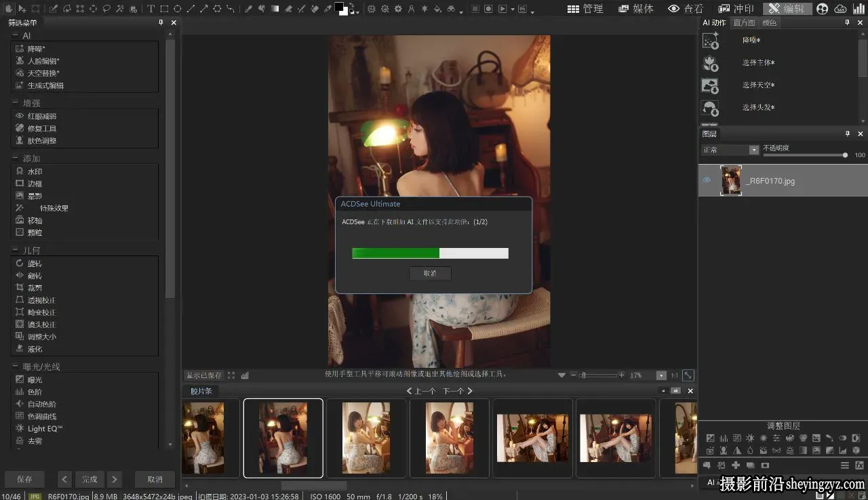This screenshot has height=500, width=868.
Task: Select the _R6F0170.jpg layer thumbnail
Action: (x=731, y=180)
